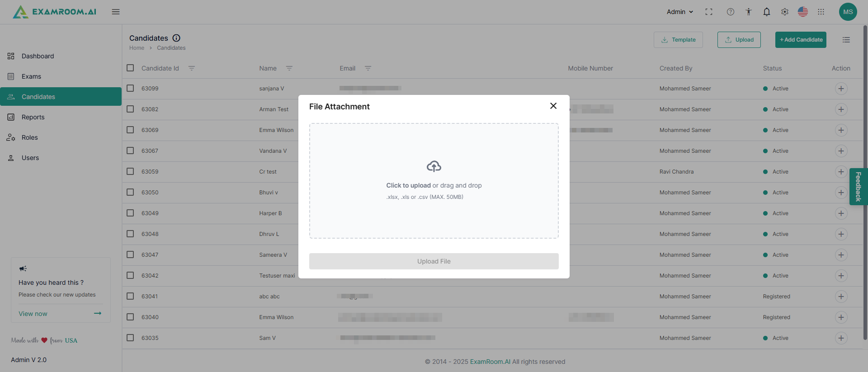Click the View now updates link

(x=33, y=314)
